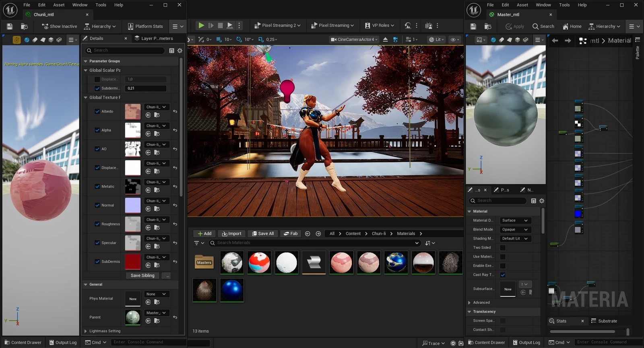This screenshot has height=348, width=644.
Task: Use selected asset for the Alpha texture
Action: [x=148, y=134]
